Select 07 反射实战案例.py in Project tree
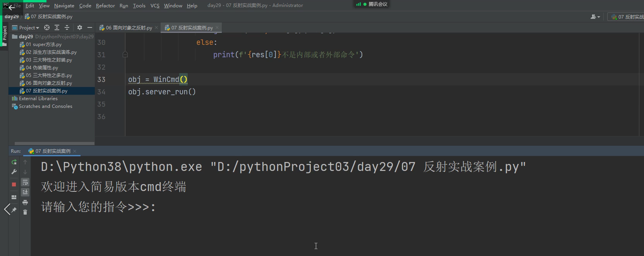 click(x=51, y=90)
